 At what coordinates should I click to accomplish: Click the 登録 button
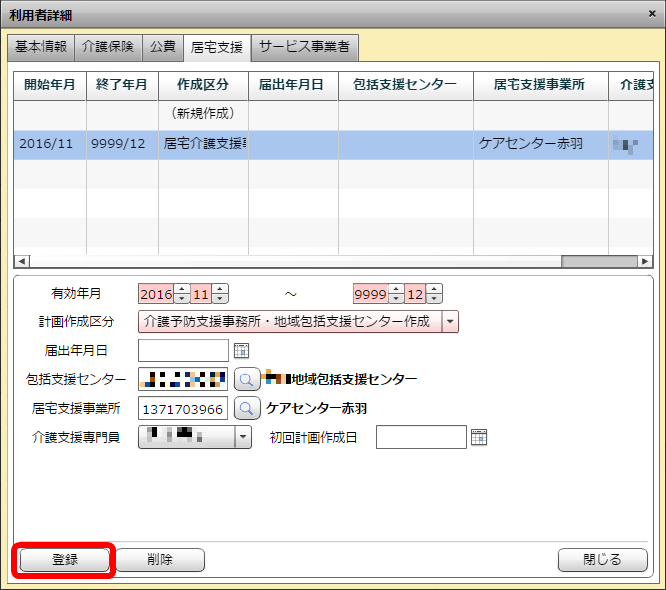click(64, 560)
